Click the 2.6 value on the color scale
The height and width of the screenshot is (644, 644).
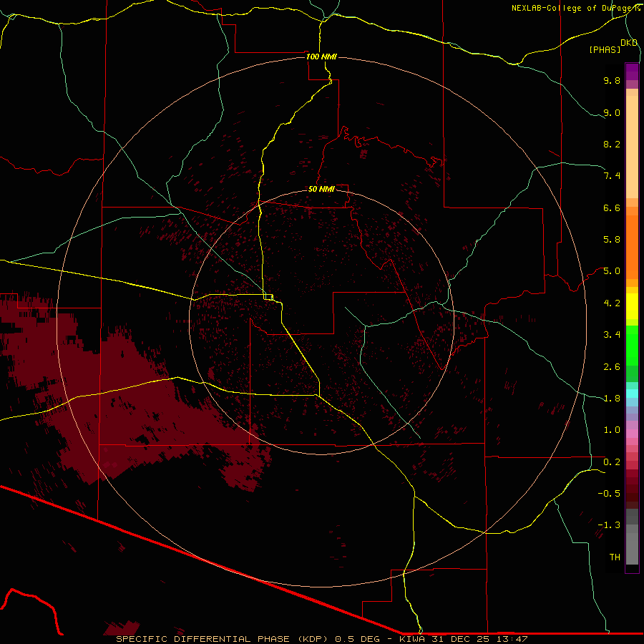612,367
